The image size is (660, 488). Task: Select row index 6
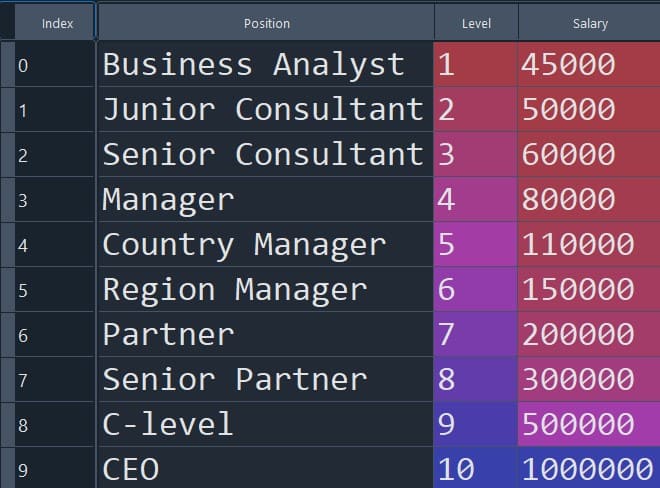point(55,335)
